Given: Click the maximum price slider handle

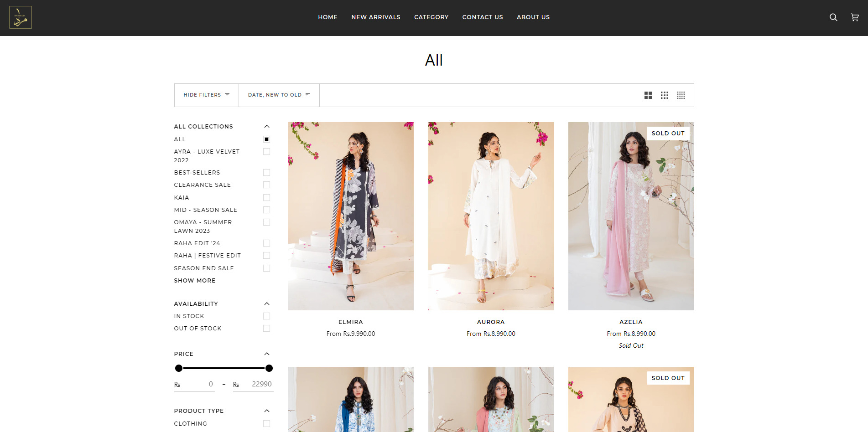Looking at the screenshot, I should [269, 368].
